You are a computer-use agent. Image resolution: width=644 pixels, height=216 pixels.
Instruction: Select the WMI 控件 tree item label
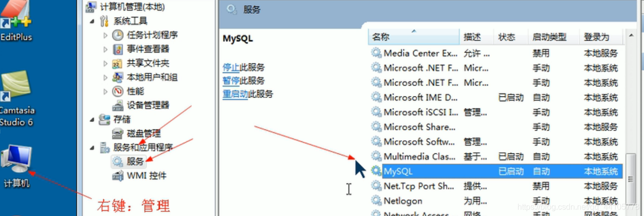click(x=147, y=175)
